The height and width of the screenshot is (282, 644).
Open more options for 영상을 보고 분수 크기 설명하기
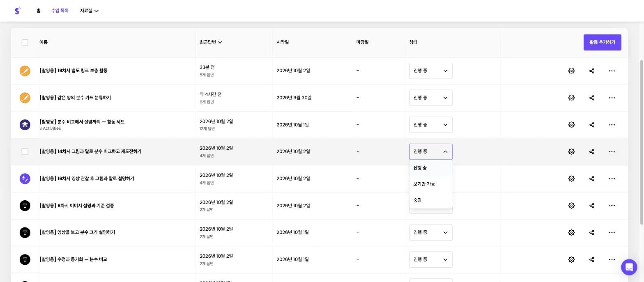[x=612, y=233]
